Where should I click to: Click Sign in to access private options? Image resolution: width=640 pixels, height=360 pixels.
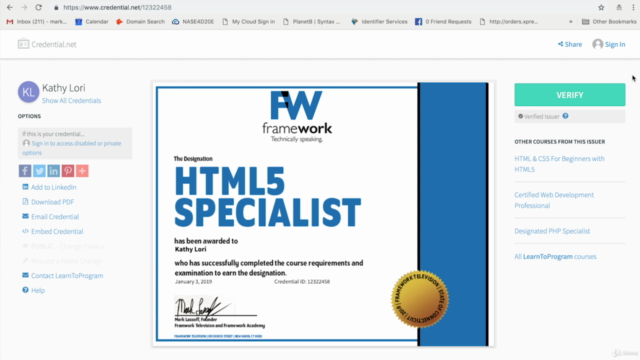(x=72, y=148)
